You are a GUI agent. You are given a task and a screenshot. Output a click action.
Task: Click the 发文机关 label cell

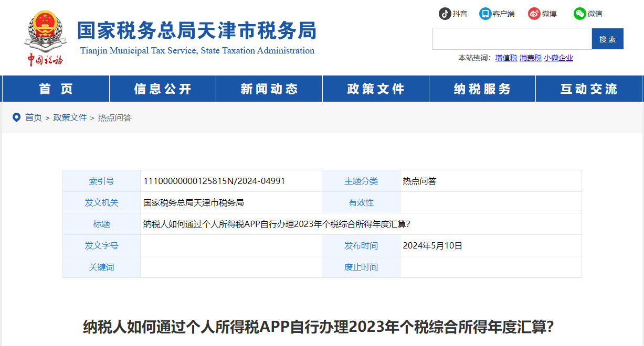[x=101, y=202]
